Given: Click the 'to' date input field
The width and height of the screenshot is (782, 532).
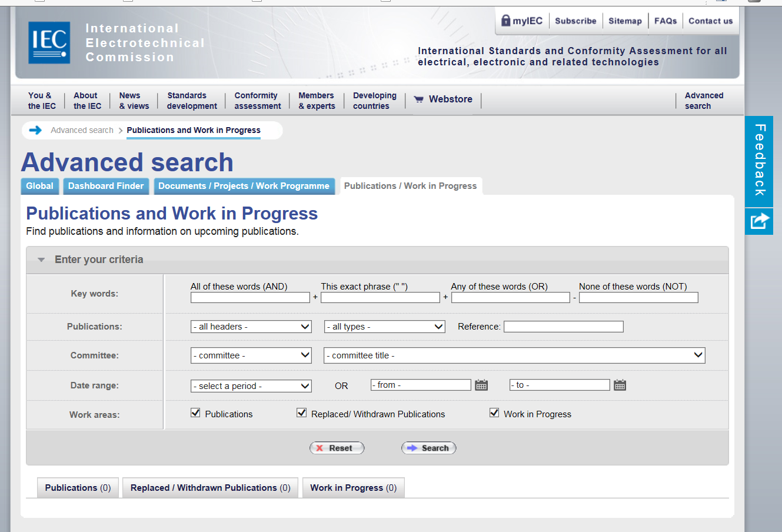Looking at the screenshot, I should [x=560, y=385].
